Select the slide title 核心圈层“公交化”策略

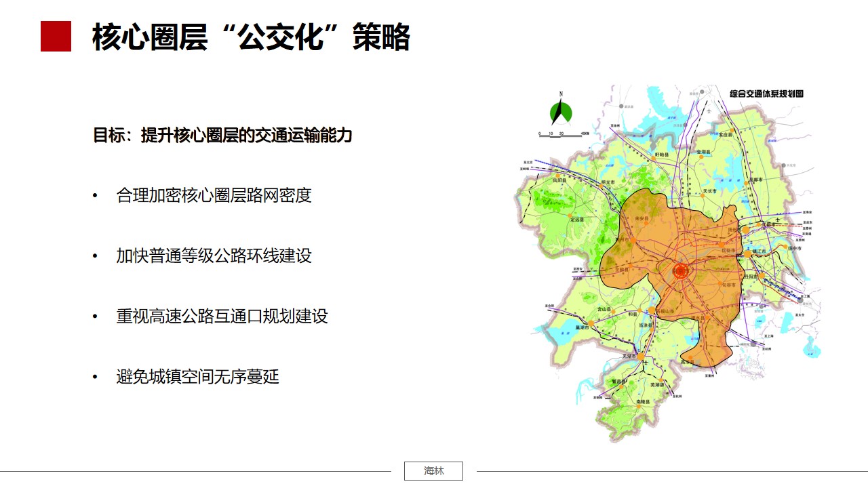251,37
